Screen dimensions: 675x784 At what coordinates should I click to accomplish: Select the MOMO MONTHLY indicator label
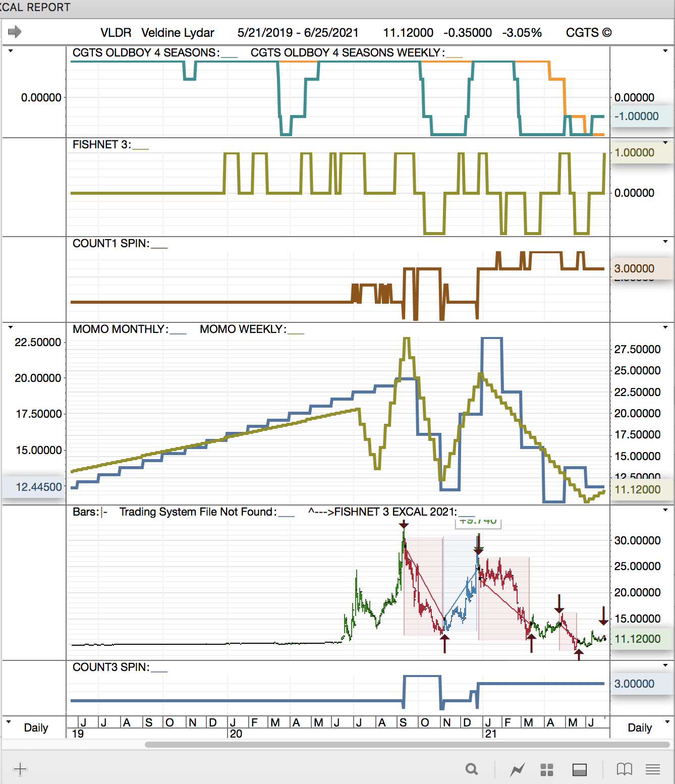click(x=121, y=329)
